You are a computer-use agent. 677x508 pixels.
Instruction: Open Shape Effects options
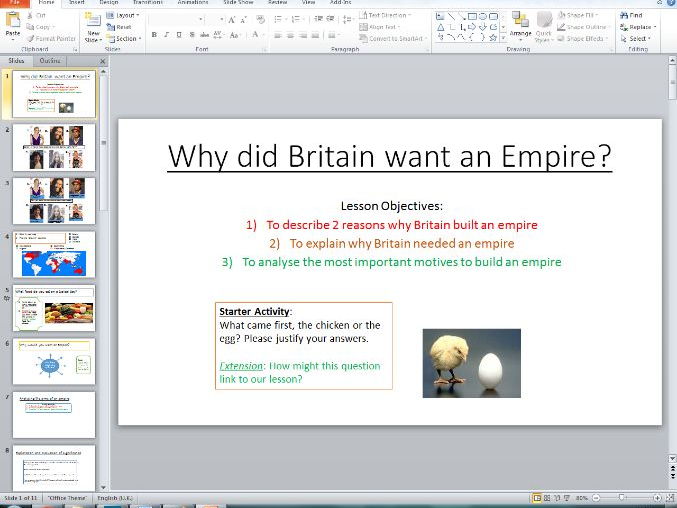pyautogui.click(x=582, y=38)
